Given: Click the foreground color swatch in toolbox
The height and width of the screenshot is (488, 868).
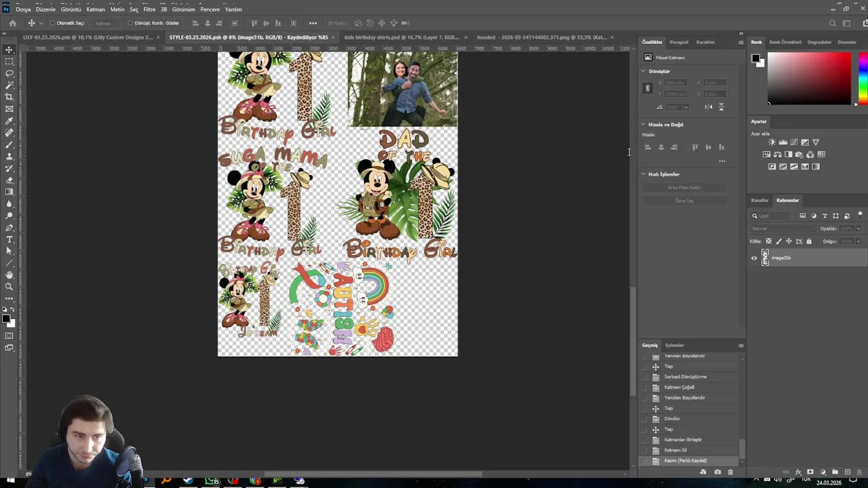Looking at the screenshot, I should (x=6, y=319).
